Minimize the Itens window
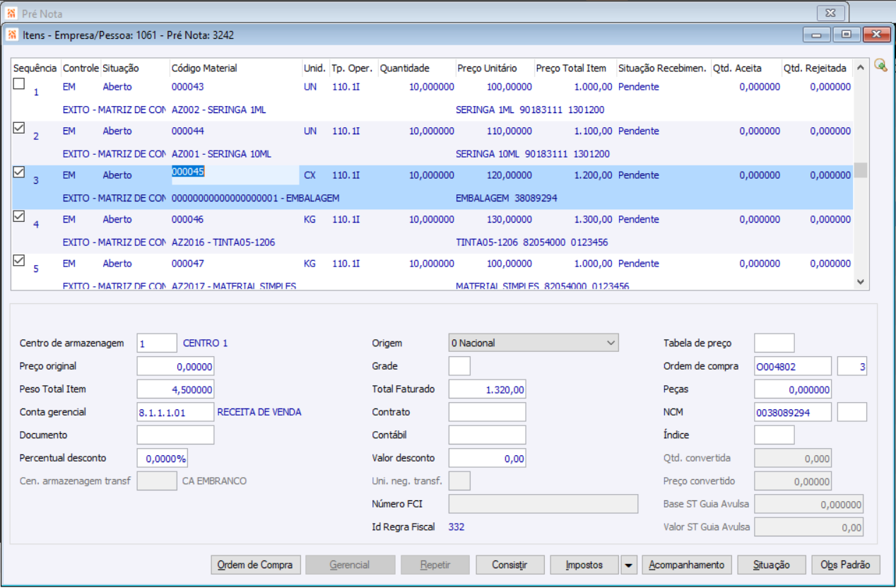The image size is (896, 588). (816, 35)
